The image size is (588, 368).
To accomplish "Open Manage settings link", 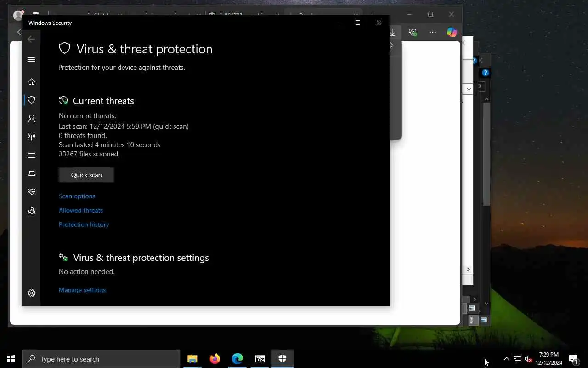I will [x=82, y=290].
